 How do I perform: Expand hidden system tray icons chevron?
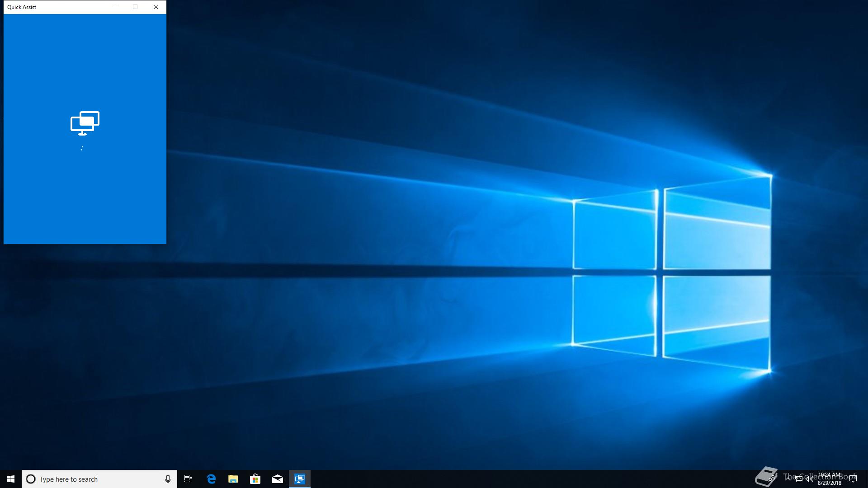[788, 479]
